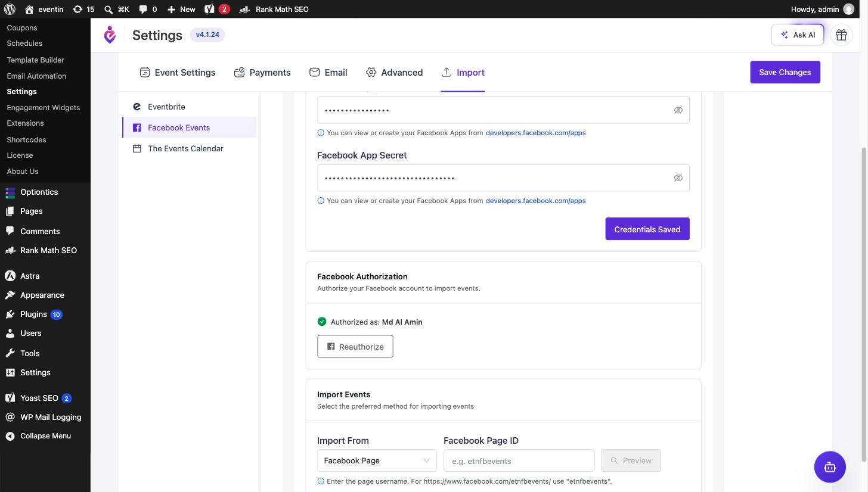Select The Events Calendar import source
Viewport: 868px width, 492px height.
pos(190,148)
